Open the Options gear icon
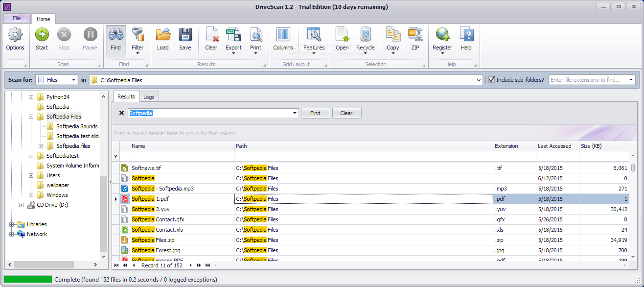Screen dimensions: 644x287 (x=15, y=35)
